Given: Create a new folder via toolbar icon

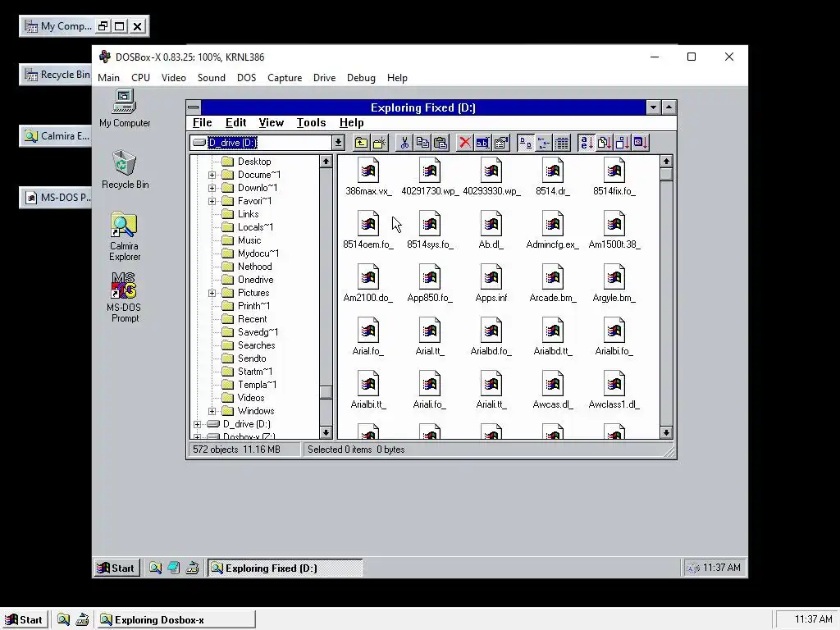Looking at the screenshot, I should [379, 143].
